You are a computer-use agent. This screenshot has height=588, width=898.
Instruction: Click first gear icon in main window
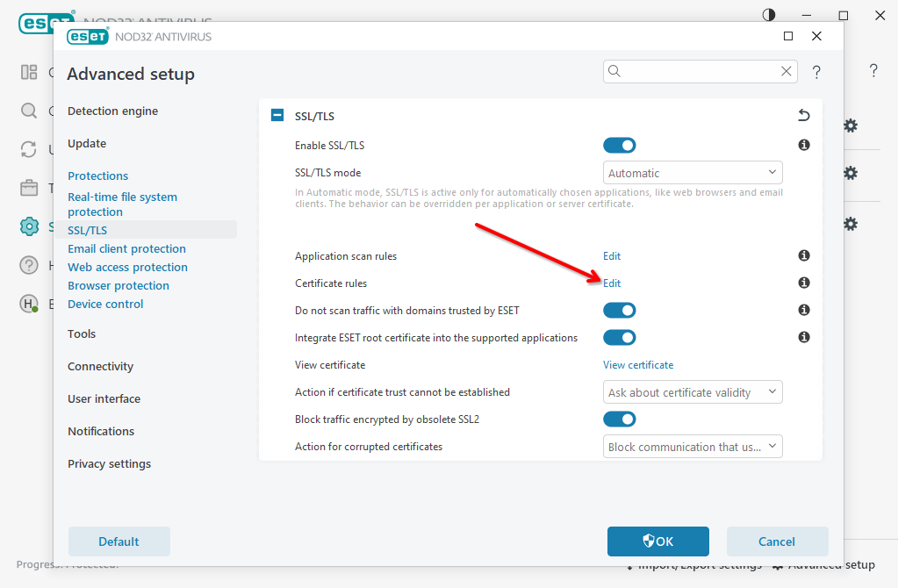click(851, 125)
